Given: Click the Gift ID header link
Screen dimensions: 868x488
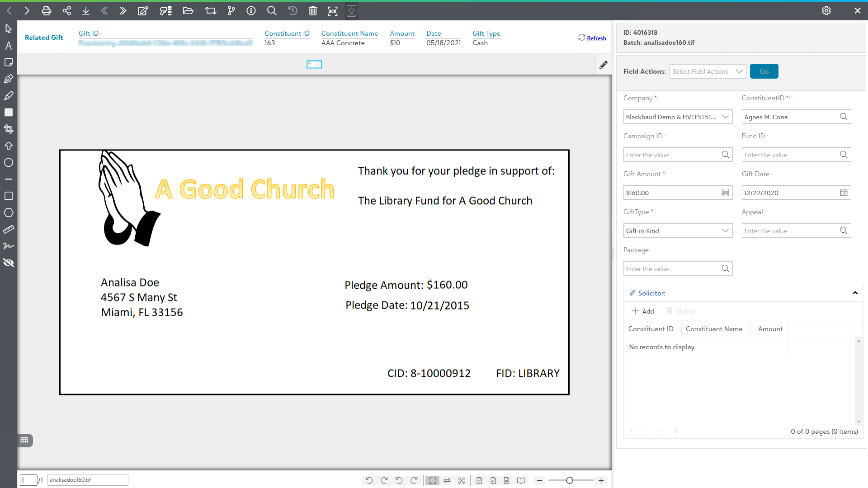Looking at the screenshot, I should pyautogui.click(x=89, y=33).
